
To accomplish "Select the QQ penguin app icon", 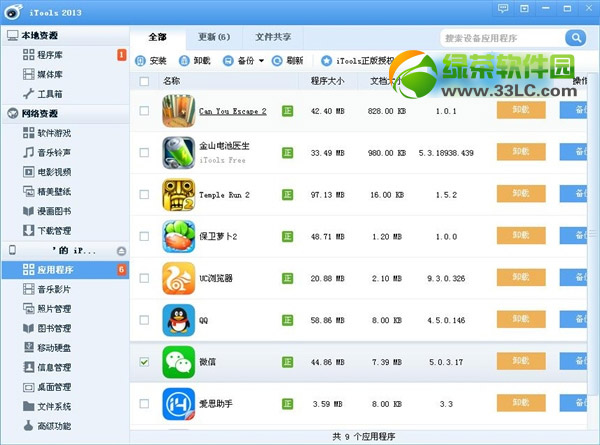I will tap(178, 320).
